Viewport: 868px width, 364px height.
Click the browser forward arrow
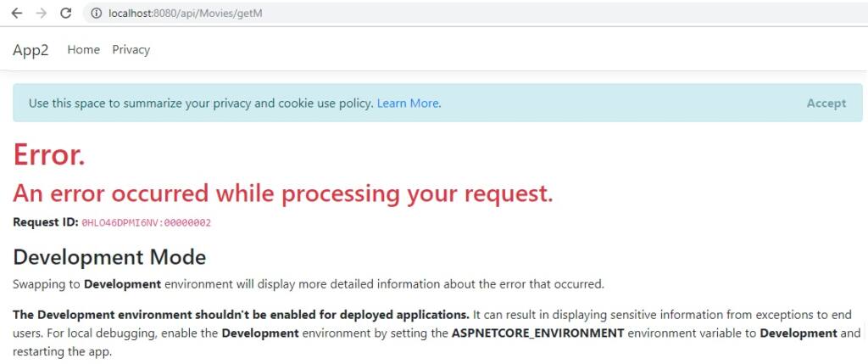41,14
